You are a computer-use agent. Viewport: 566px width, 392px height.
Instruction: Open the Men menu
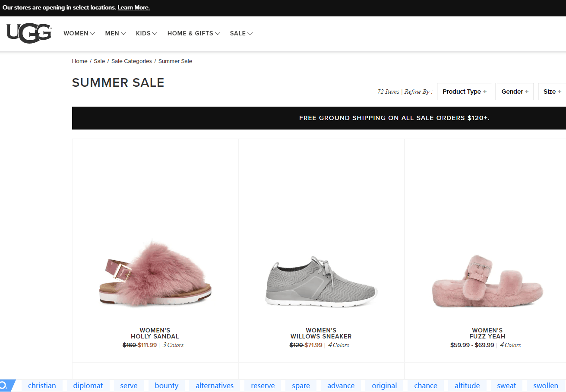pos(116,33)
